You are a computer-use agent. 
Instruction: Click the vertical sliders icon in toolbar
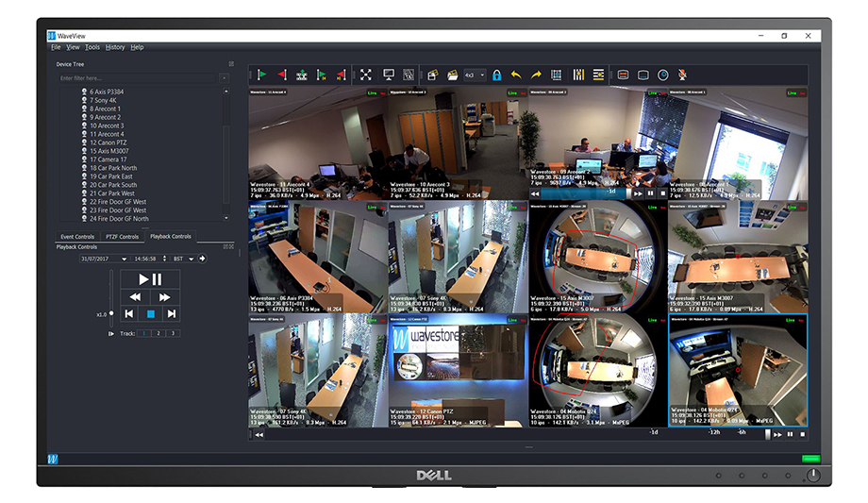point(578,75)
